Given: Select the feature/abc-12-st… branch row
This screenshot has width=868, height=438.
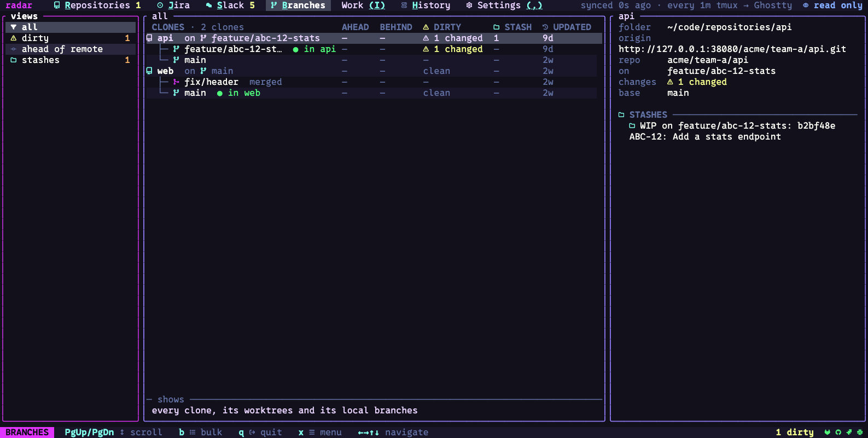Looking at the screenshot, I should pos(374,49).
